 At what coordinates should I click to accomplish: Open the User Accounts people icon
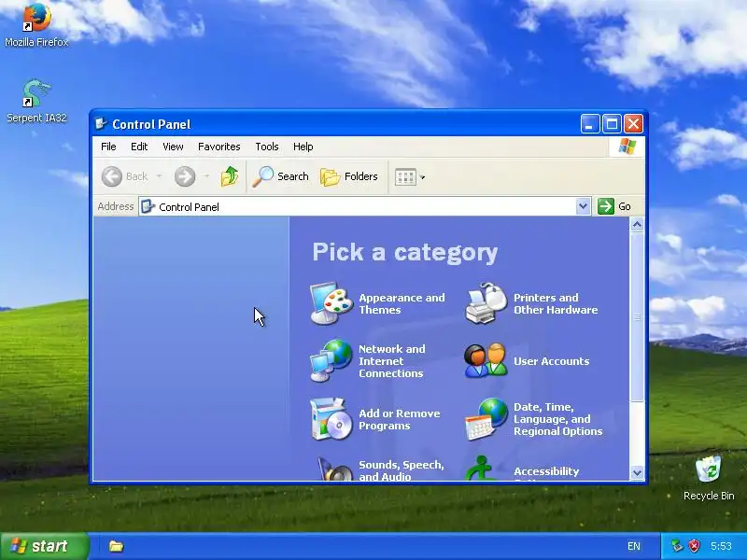tap(486, 360)
